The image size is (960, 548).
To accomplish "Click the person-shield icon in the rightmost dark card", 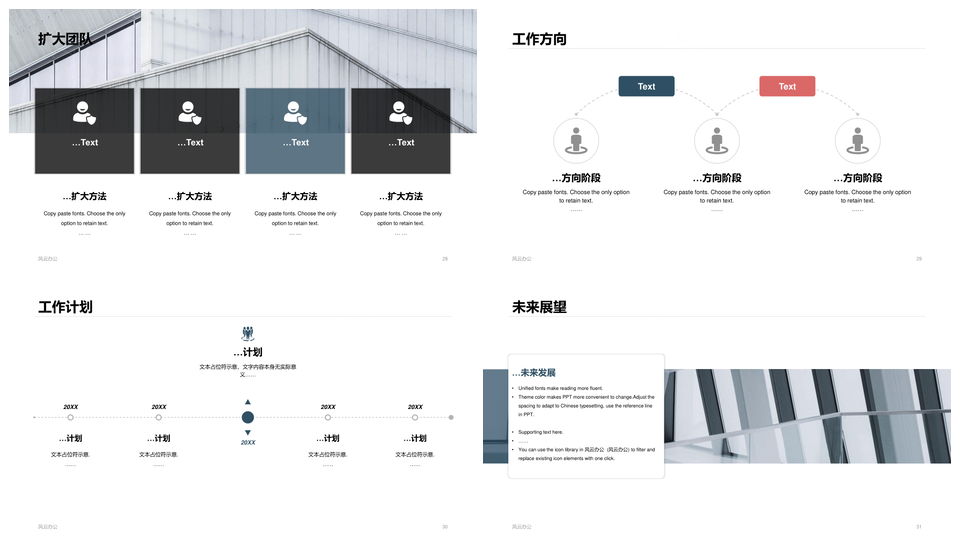I will (x=400, y=113).
